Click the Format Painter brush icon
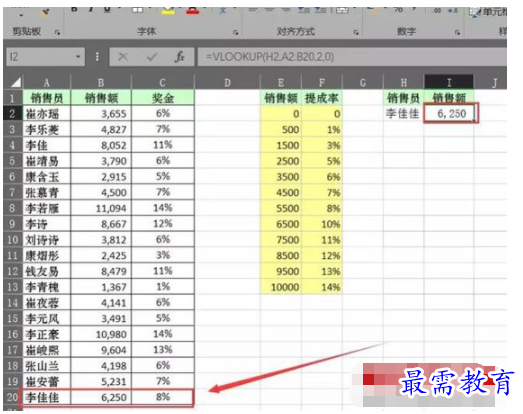 (x=44, y=13)
